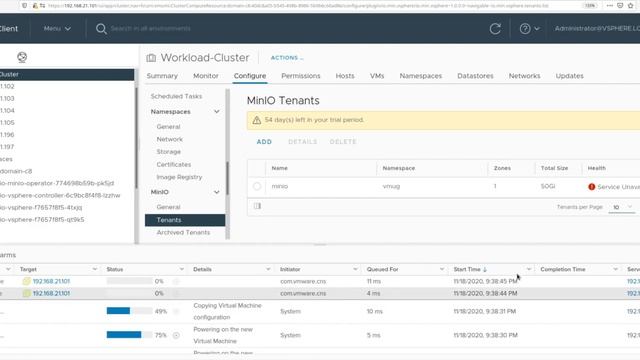
Task: Switch to the VMs tab
Action: (x=377, y=76)
